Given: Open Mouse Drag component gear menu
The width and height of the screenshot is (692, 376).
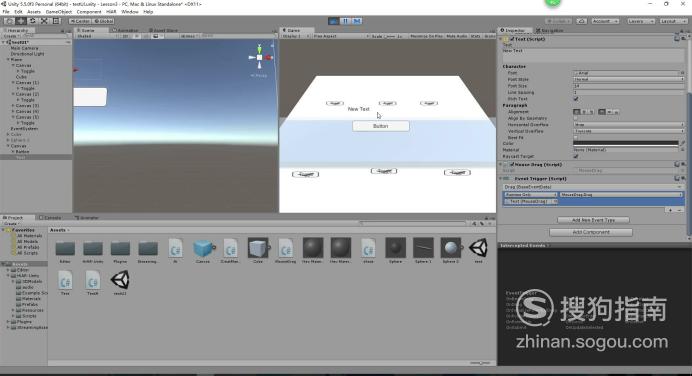Looking at the screenshot, I should [x=683, y=164].
